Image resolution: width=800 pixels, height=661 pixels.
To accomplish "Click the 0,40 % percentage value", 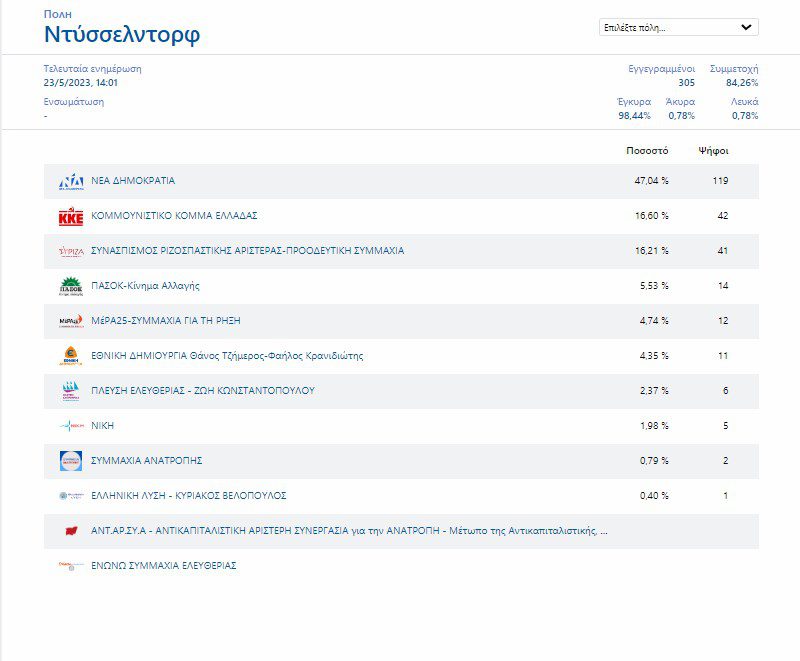I will pyautogui.click(x=654, y=495).
